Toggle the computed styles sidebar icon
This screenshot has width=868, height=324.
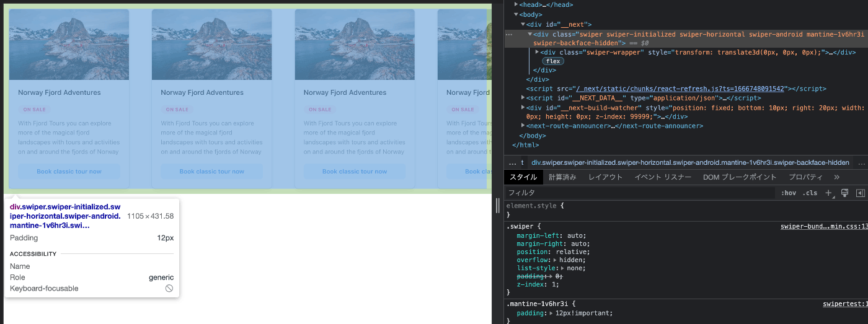(860, 193)
